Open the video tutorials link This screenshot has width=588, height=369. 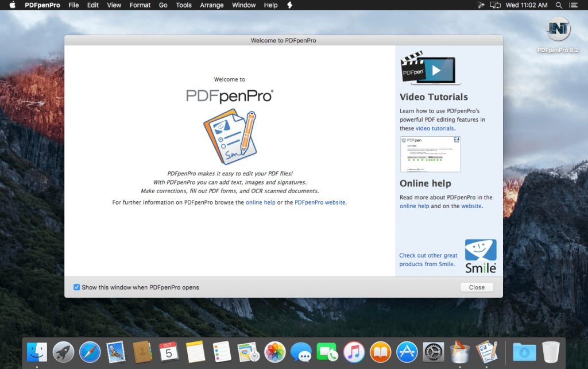pos(435,128)
